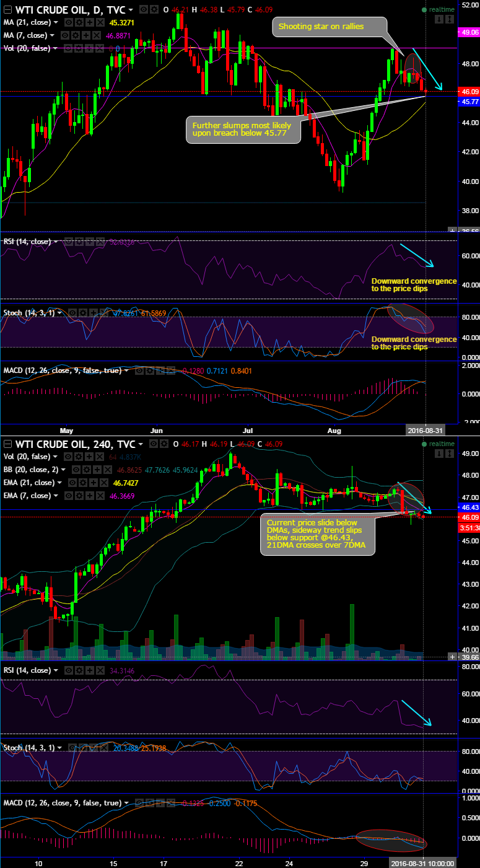Open dropdown arrow beside MA (7, close)
Screen dimensions: 480x868
[52, 35]
